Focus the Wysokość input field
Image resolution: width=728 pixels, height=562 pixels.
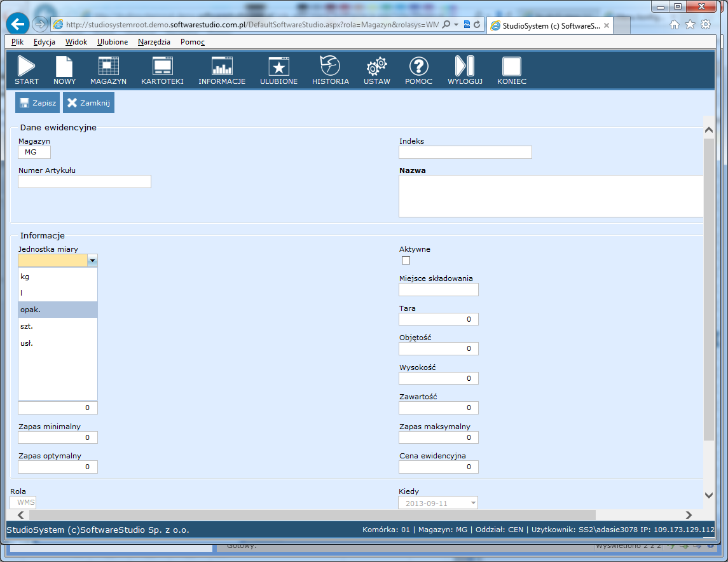click(x=438, y=378)
